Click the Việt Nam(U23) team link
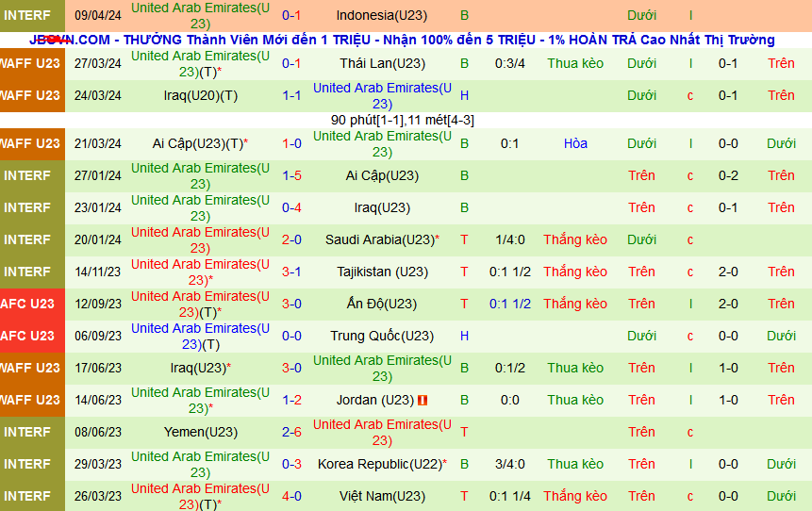Viewport: 812px width, 511px height. 382,496
